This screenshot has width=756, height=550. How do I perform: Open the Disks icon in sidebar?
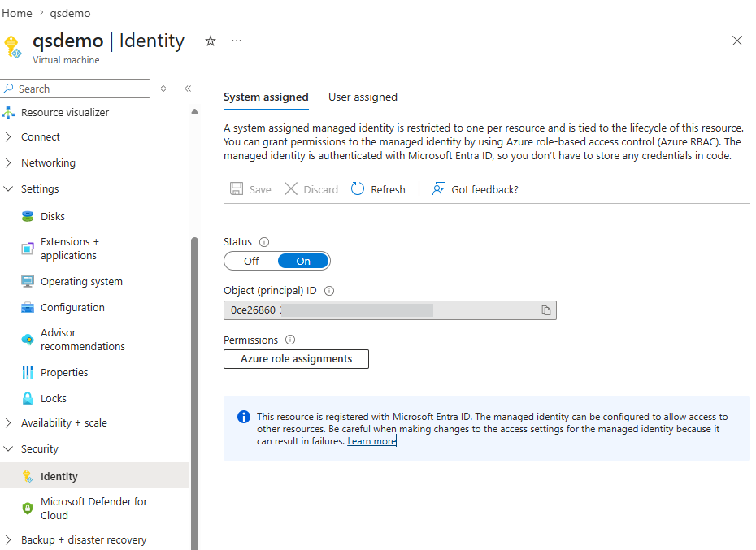(x=28, y=216)
